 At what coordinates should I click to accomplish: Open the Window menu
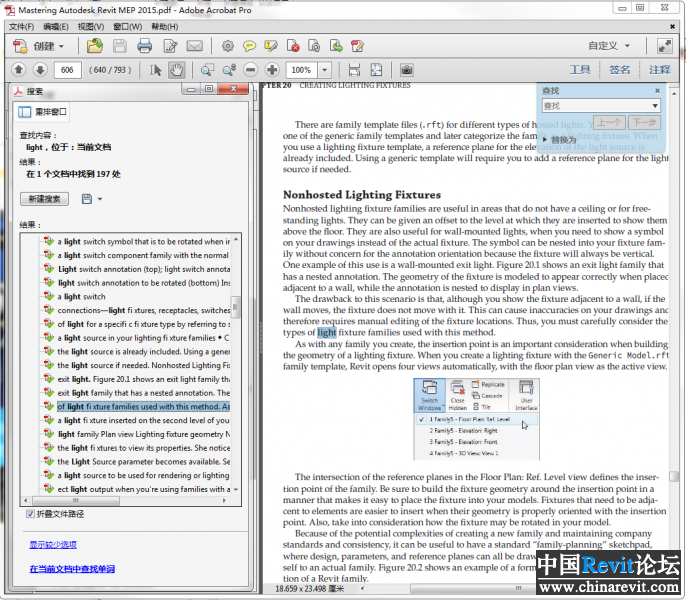pyautogui.click(x=127, y=27)
